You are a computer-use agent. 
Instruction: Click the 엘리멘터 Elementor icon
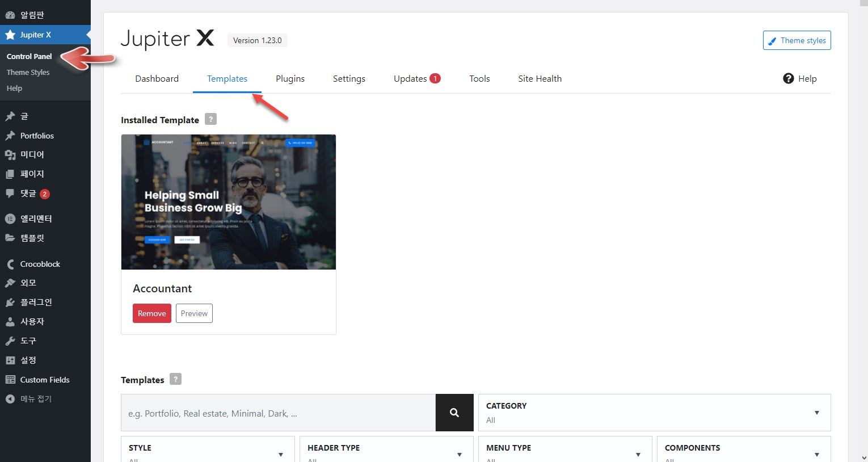[10, 219]
